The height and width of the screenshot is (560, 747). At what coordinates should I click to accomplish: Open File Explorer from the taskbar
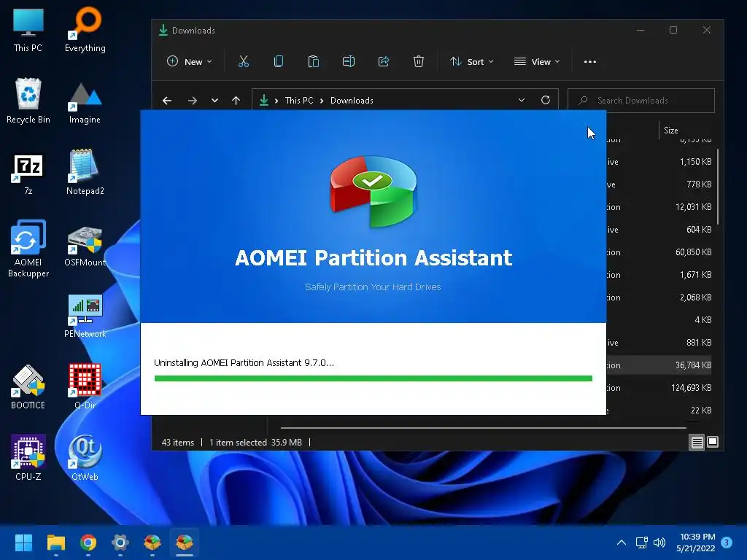[55, 542]
